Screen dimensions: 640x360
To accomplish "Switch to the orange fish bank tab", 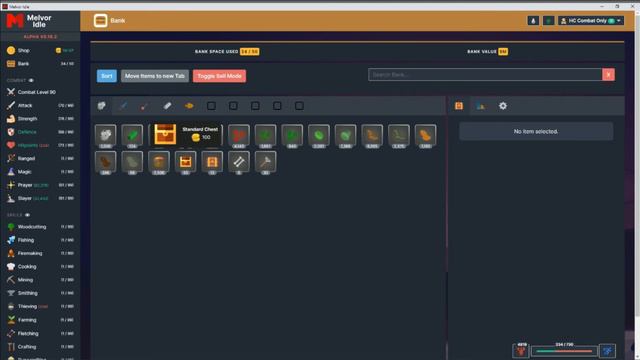I will 189,106.
